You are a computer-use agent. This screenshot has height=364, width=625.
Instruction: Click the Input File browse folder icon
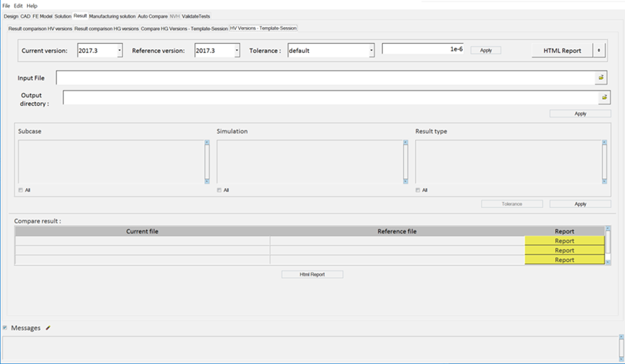[600, 78]
